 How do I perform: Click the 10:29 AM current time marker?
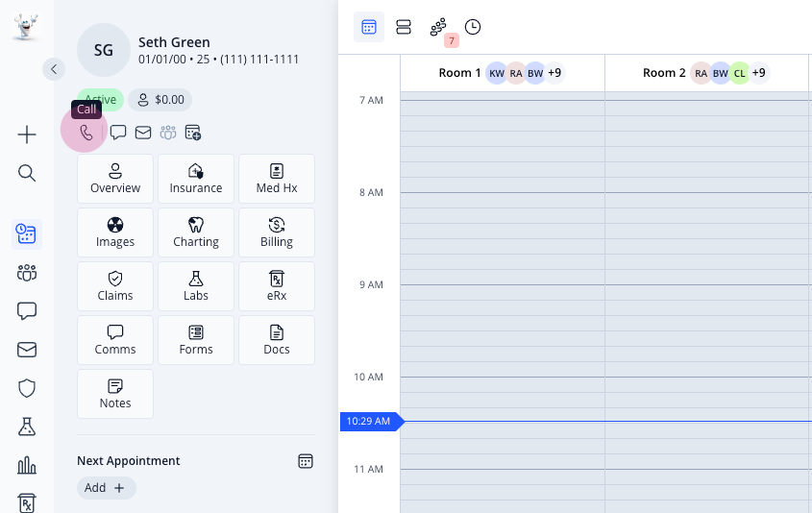click(371, 422)
